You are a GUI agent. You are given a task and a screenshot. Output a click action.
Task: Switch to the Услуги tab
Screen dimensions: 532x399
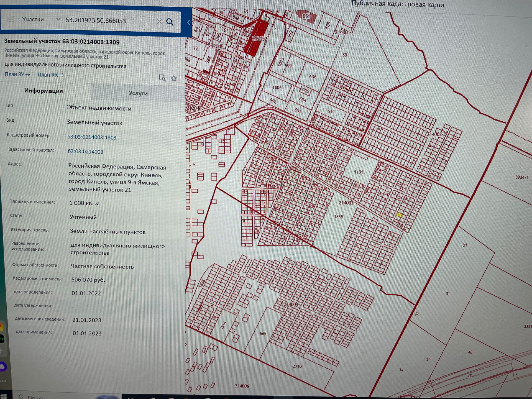coord(138,93)
